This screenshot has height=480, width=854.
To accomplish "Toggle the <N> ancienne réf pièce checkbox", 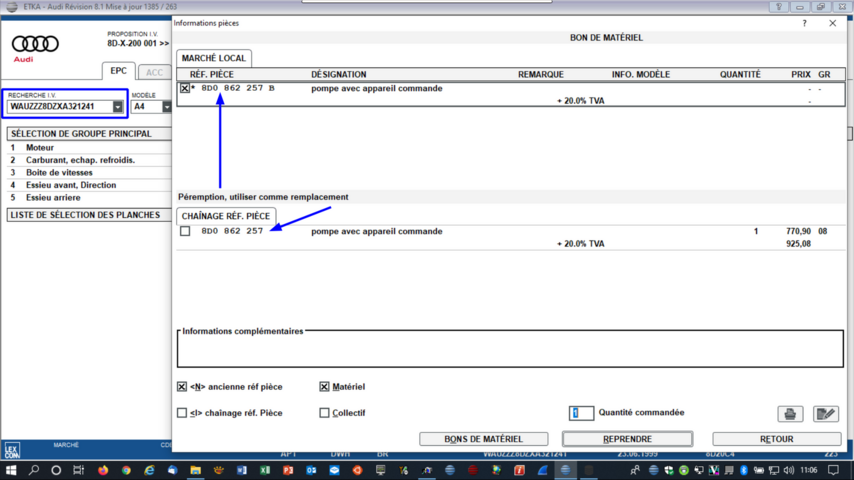I will (182, 387).
